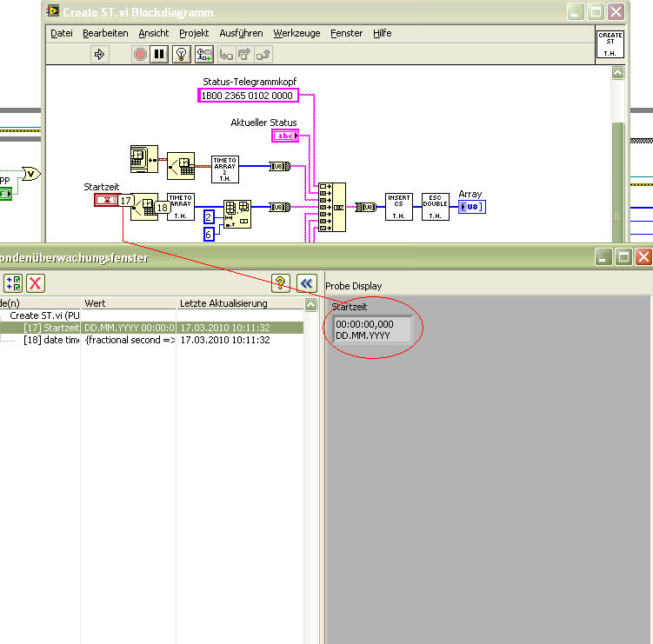Select upper Seconds To Date/Time node

click(181, 166)
